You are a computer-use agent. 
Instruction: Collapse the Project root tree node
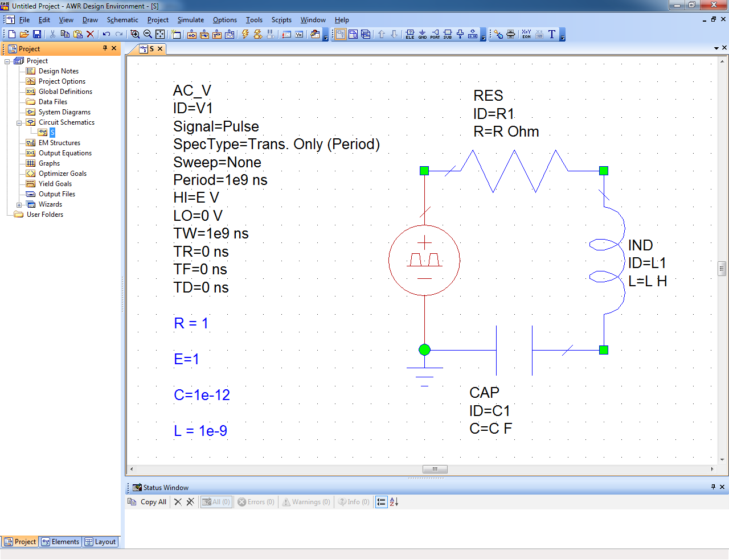pos(7,61)
